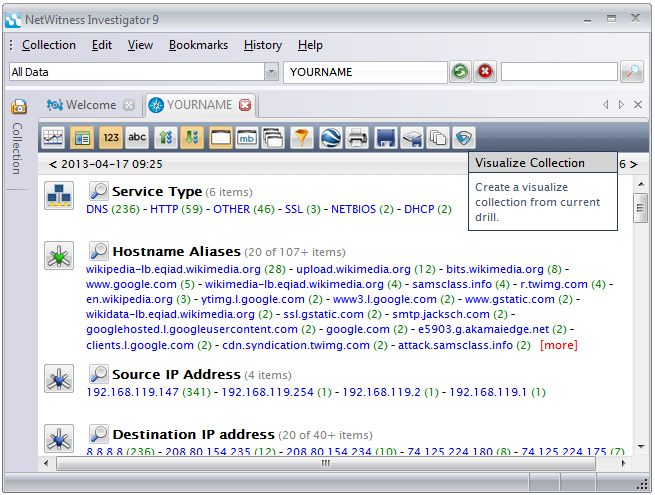
Task: Open Google Earth globe icon
Action: (331, 138)
